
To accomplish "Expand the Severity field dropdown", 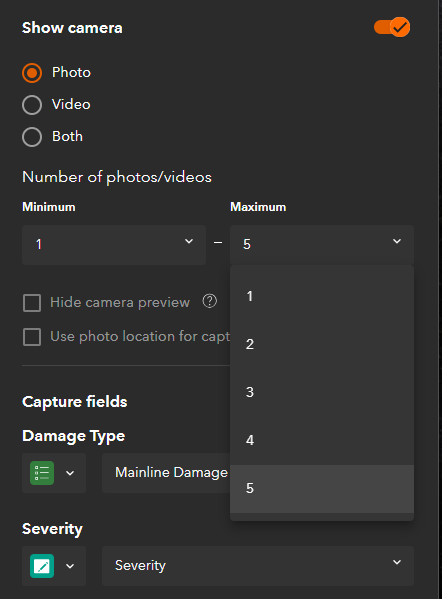I will coord(258,566).
